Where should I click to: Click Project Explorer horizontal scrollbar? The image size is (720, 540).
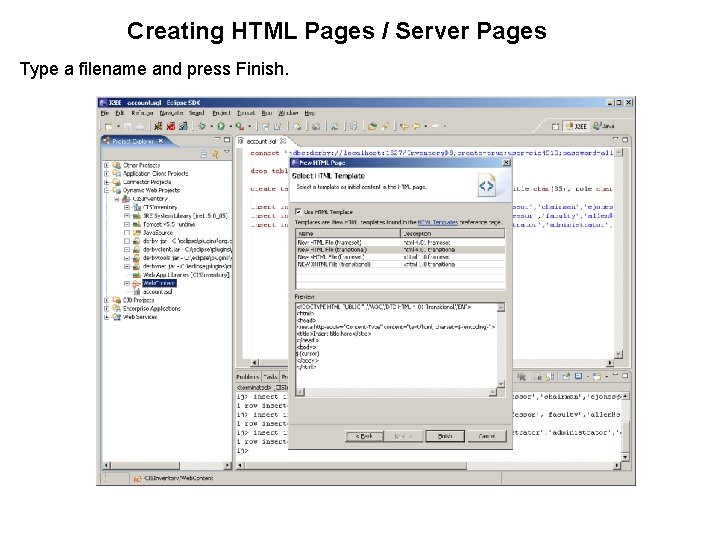point(167,465)
